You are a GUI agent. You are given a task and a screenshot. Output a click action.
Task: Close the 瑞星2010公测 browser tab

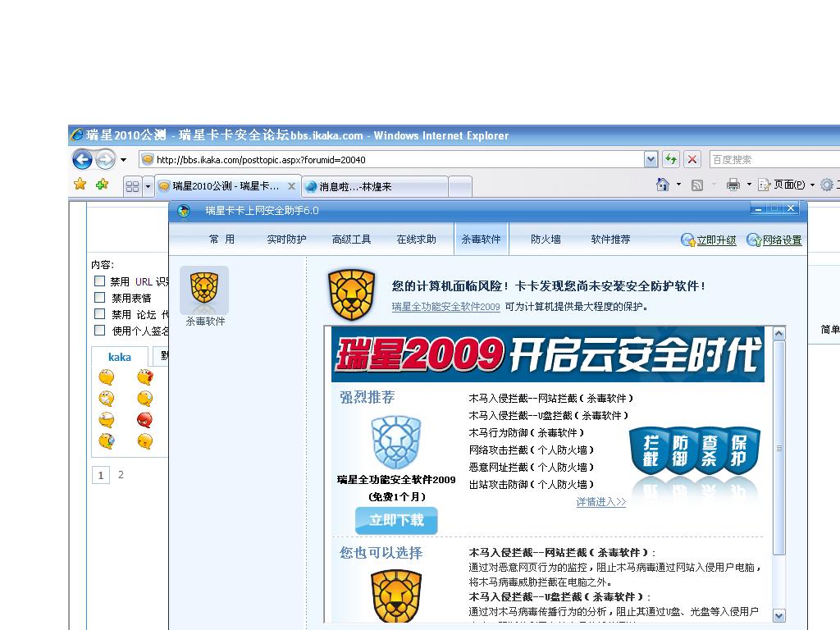click(291, 186)
